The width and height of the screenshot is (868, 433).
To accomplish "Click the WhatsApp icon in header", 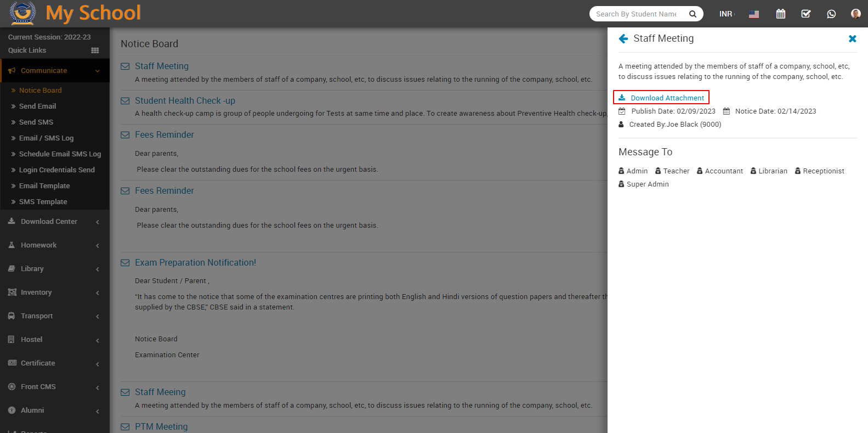I will (x=831, y=14).
